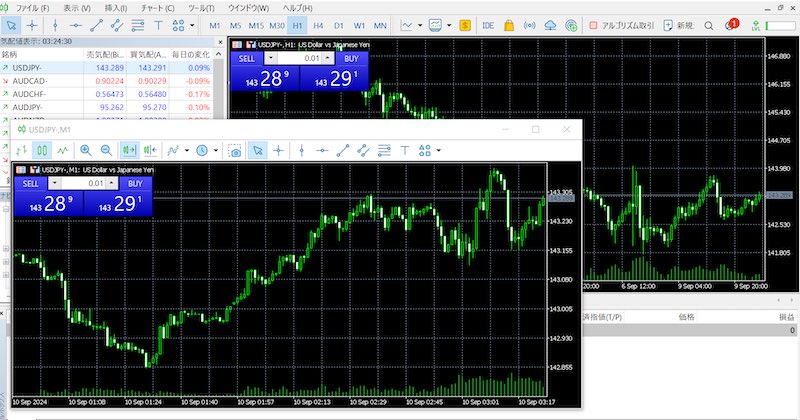This screenshot has height=420, width=800.
Task: Switch to line chart in USDJPY M1 window
Action: click(62, 150)
